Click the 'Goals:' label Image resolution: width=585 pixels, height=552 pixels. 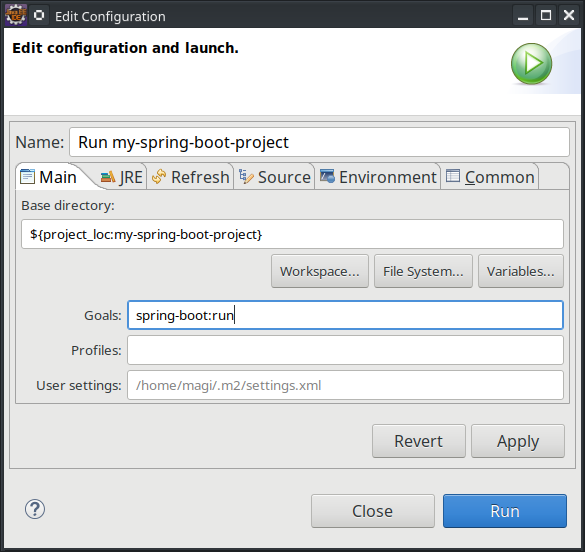click(x=103, y=316)
